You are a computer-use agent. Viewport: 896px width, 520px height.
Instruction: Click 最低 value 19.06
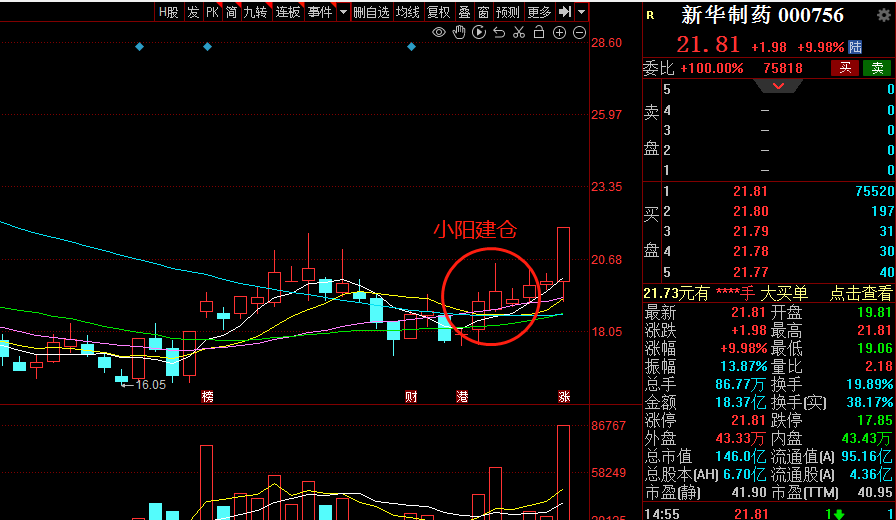tap(874, 349)
